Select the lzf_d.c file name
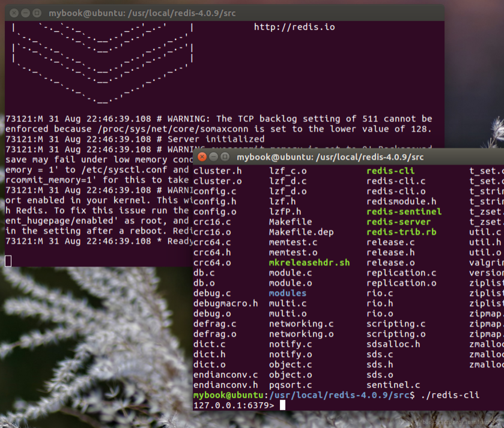 pyautogui.click(x=288, y=181)
